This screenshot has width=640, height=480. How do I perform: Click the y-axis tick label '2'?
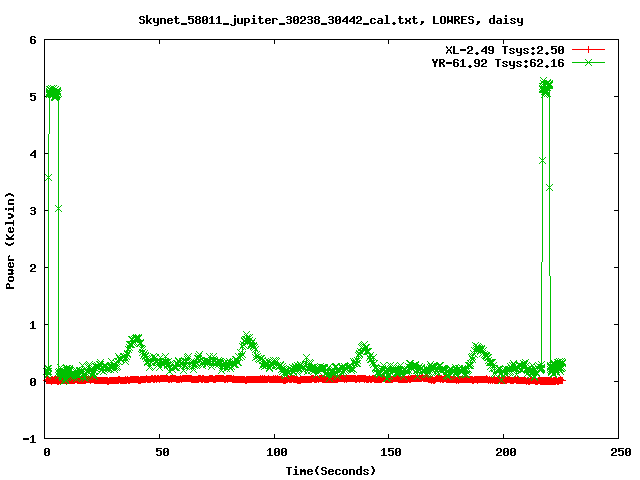33,268
